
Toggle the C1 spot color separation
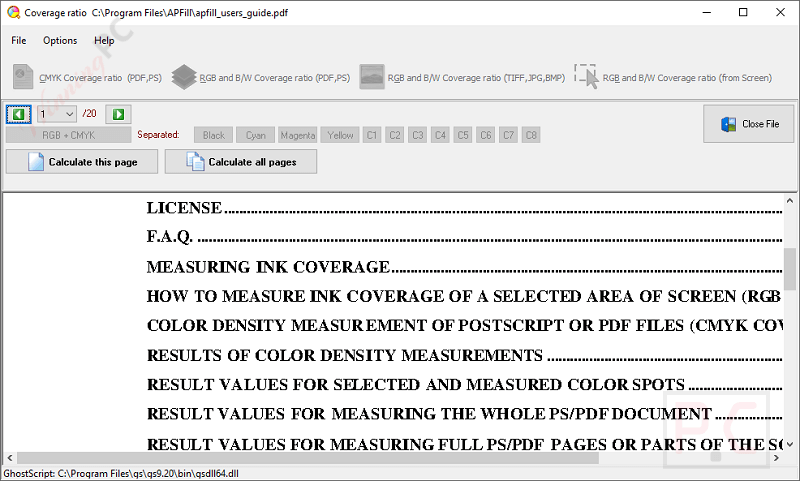tap(372, 135)
